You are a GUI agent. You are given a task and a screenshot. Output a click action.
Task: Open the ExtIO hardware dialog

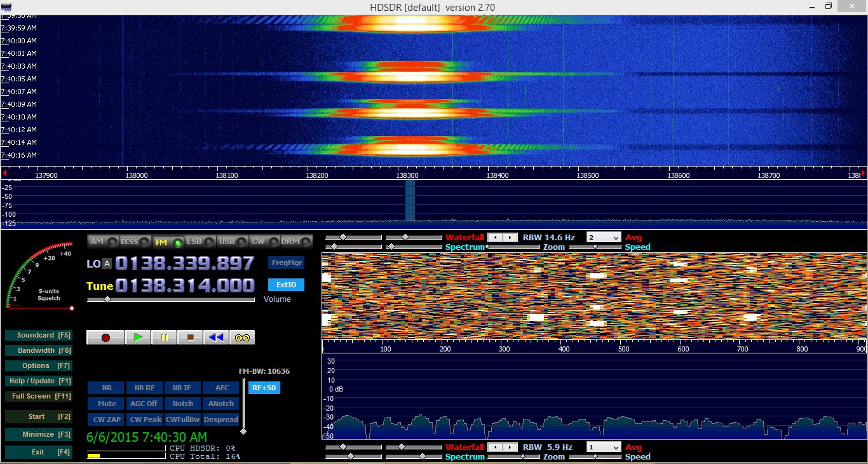[x=287, y=285]
